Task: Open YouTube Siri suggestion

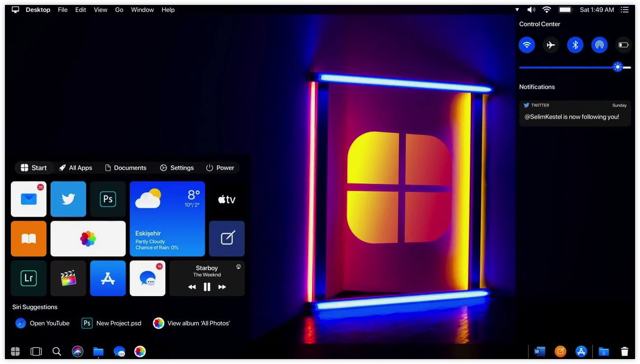Action: 42,323
